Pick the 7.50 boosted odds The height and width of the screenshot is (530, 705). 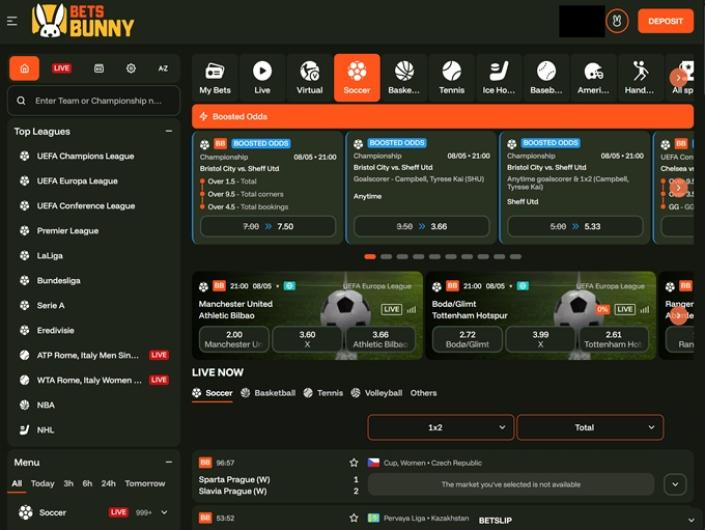[x=268, y=227]
